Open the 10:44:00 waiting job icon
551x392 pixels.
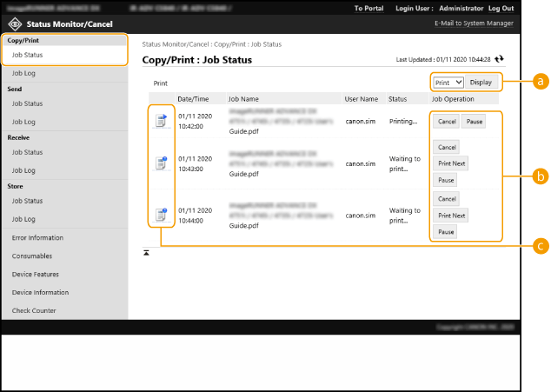click(160, 214)
